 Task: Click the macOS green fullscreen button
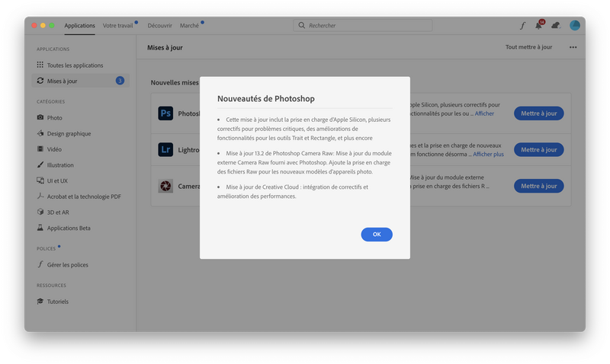pyautogui.click(x=52, y=26)
